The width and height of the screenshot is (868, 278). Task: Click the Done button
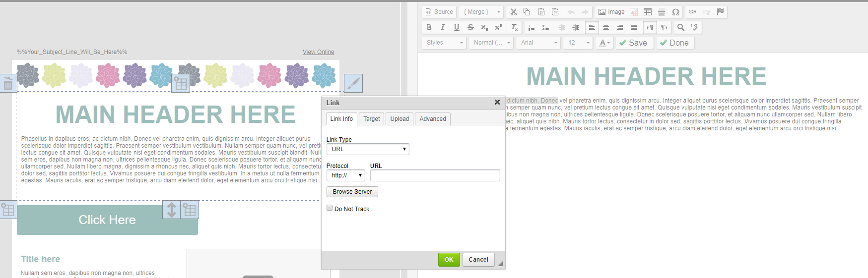click(675, 43)
